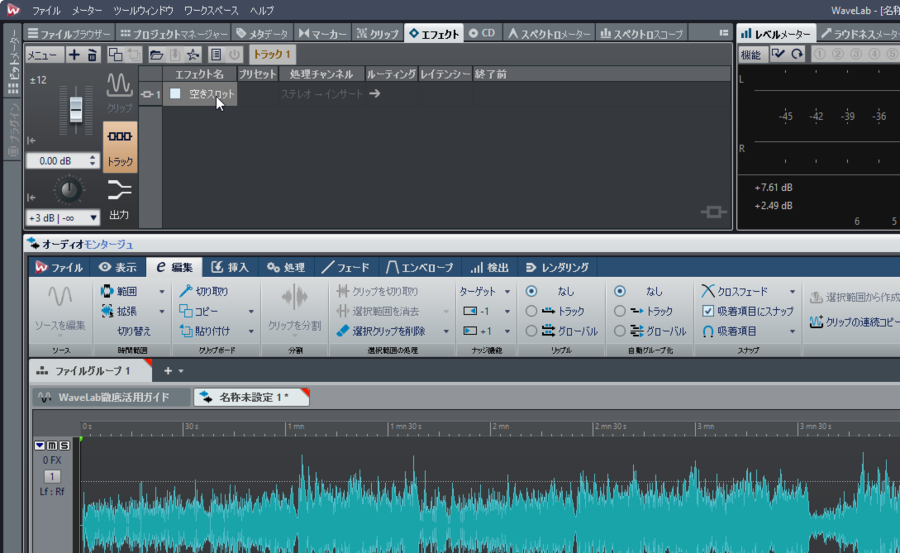
Task: Open the File menu in menu bar
Action: [x=46, y=10]
